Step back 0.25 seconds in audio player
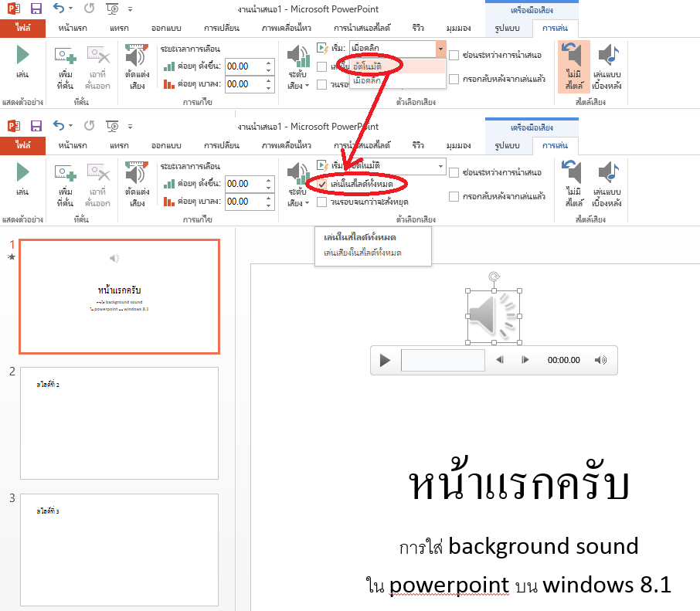700x611 pixels. pos(500,360)
